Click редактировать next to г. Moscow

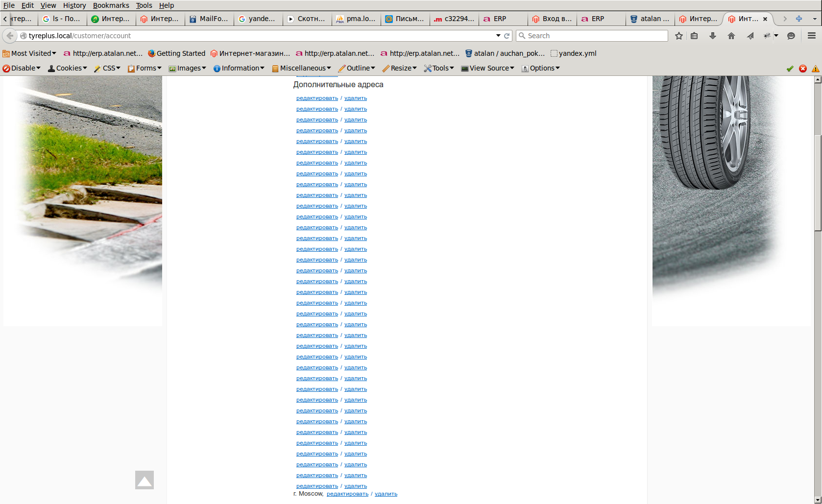click(x=347, y=494)
